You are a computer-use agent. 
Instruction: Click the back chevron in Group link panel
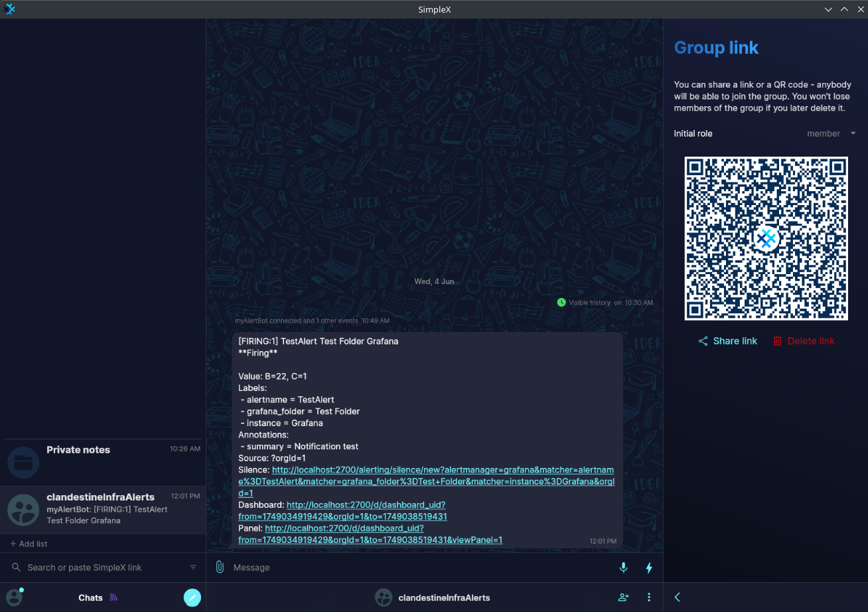678,597
